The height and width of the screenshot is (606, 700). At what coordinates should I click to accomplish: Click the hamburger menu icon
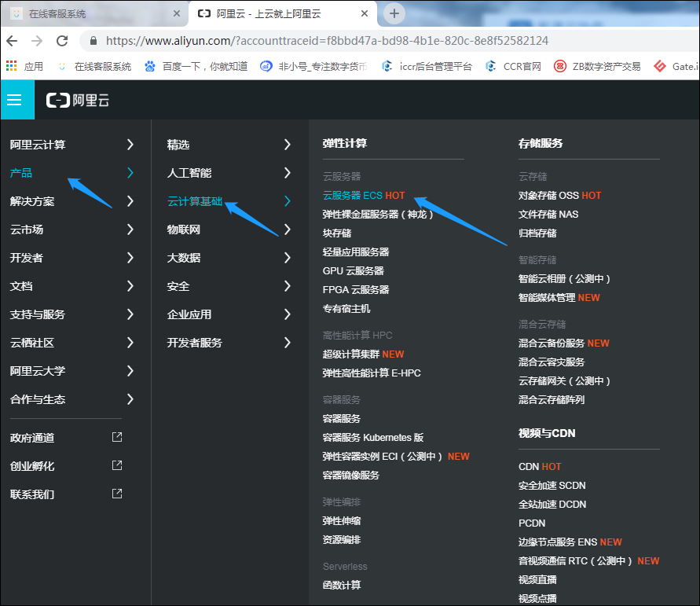[x=14, y=100]
